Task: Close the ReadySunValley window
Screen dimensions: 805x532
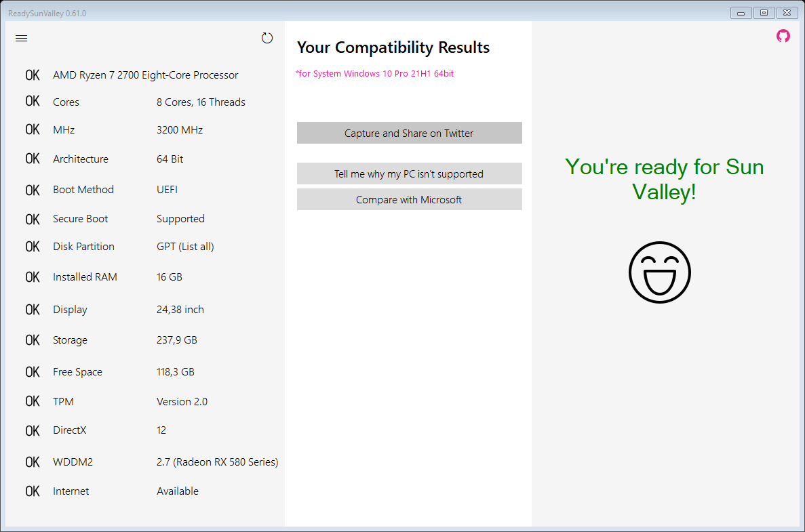Action: pyautogui.click(x=787, y=13)
